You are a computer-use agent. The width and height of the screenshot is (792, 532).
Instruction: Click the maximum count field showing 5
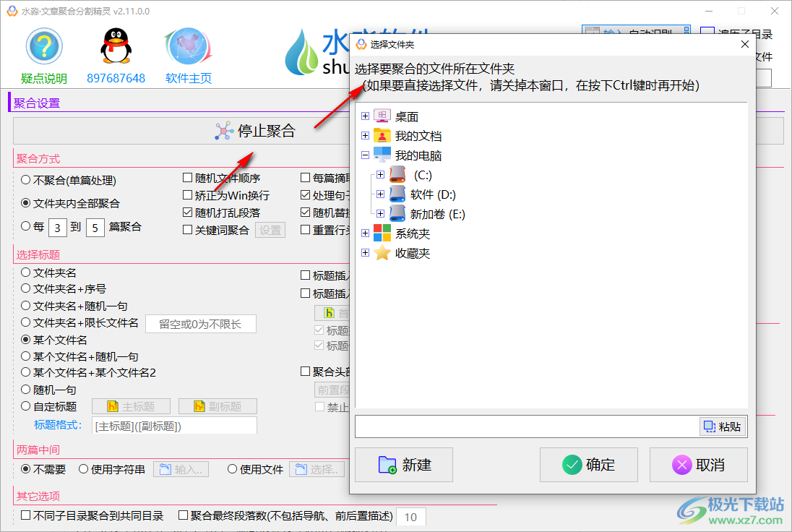pos(95,228)
